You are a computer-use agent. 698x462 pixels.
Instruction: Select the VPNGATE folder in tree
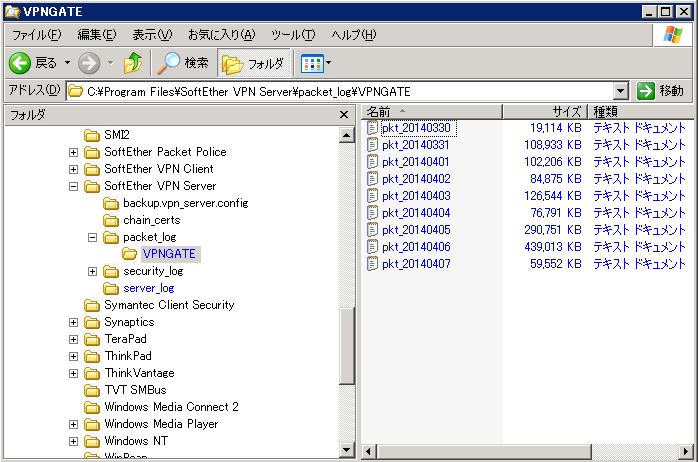click(169, 254)
